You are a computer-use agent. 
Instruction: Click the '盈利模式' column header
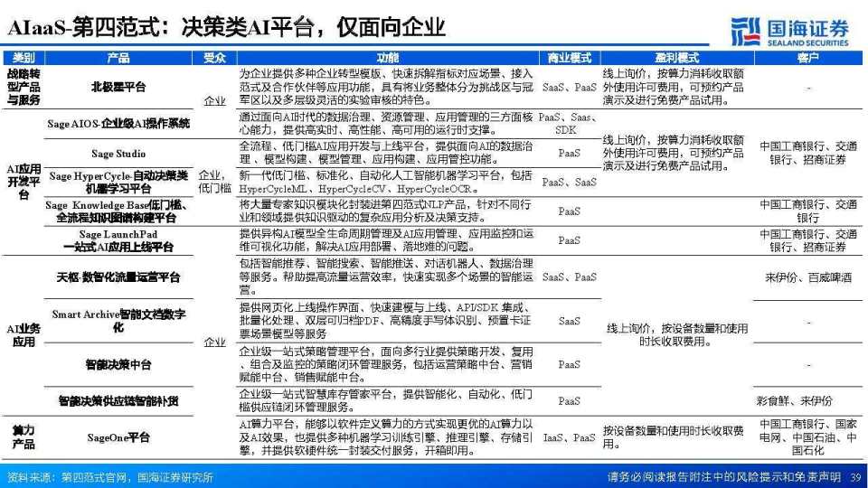pyautogui.click(x=676, y=58)
